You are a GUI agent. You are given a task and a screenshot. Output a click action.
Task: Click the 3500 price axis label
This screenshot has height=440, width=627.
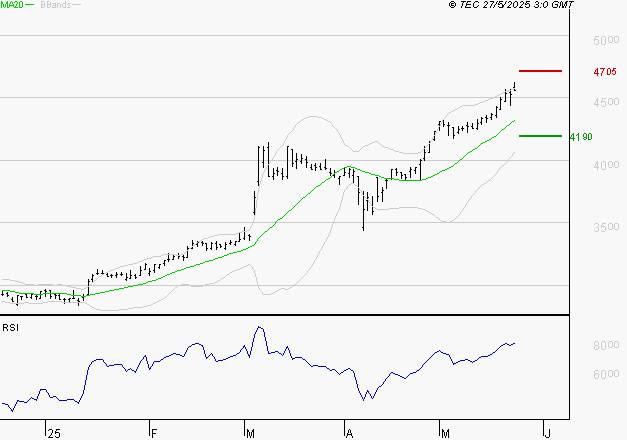point(606,227)
